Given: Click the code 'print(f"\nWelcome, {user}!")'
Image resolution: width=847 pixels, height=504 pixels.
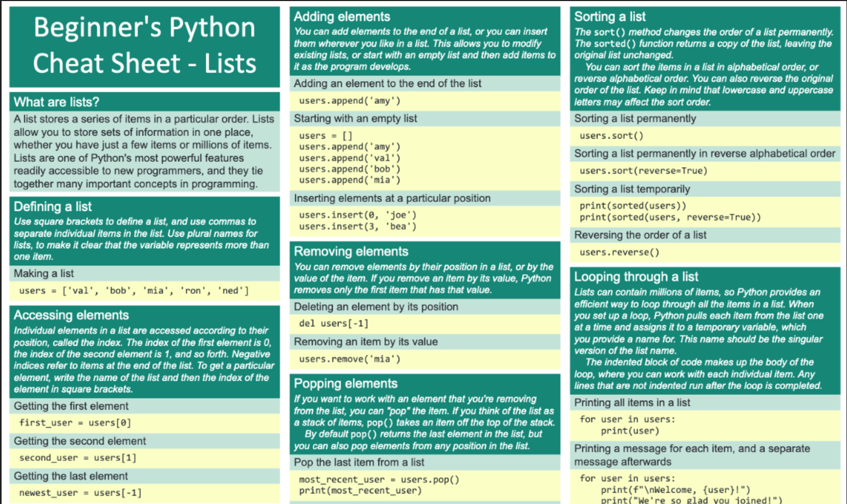Looking at the screenshot, I should 676,490.
